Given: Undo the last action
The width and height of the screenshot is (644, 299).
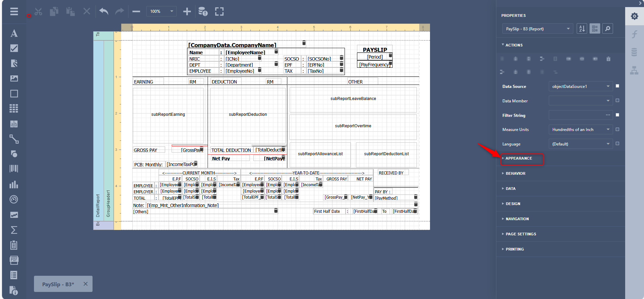Looking at the screenshot, I should click(104, 11).
